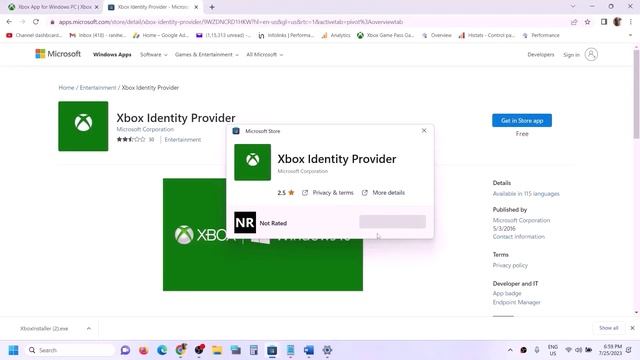
Task: Open the Chrome profile avatar
Action: (617, 22)
